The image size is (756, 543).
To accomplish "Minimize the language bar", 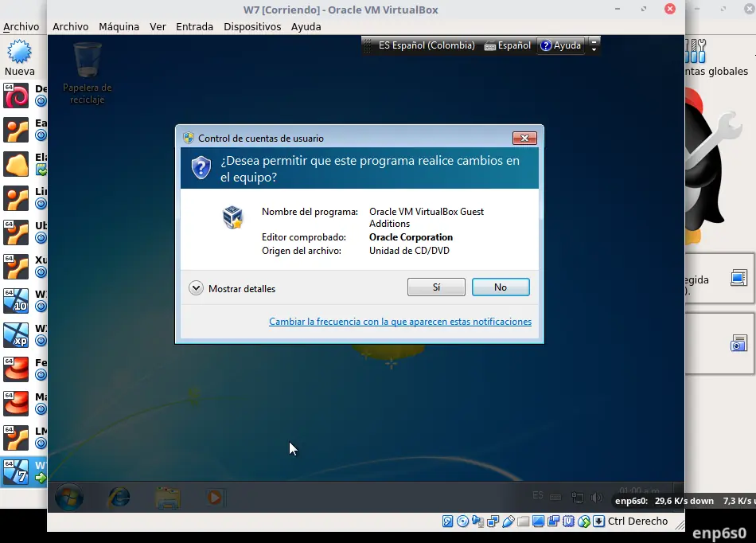I will click(594, 41).
